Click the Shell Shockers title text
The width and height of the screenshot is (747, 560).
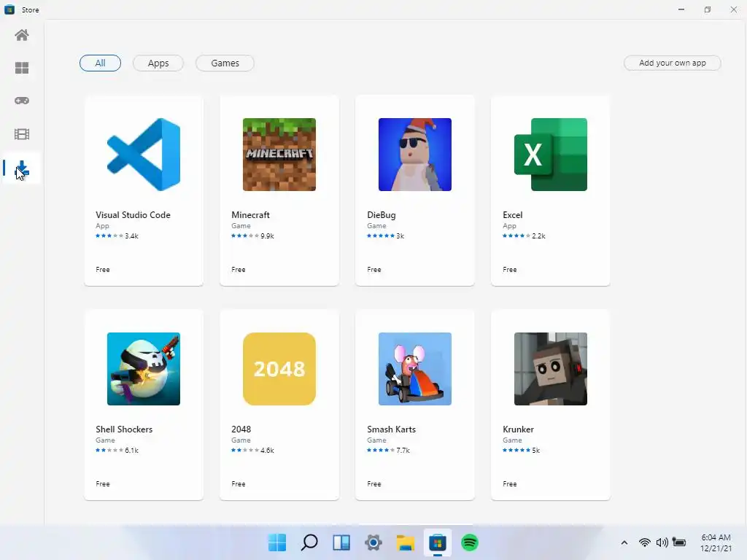click(x=124, y=429)
